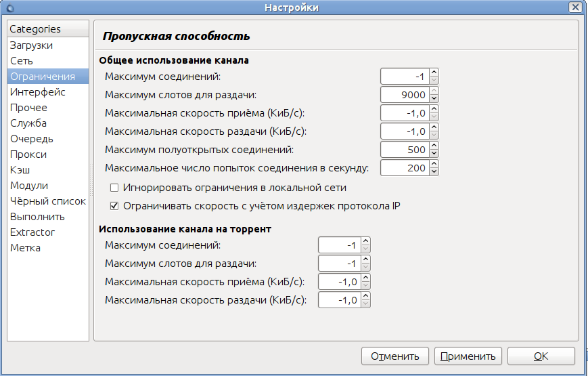Open the Метка category
Viewport: 588px width, 376px height.
coord(48,248)
